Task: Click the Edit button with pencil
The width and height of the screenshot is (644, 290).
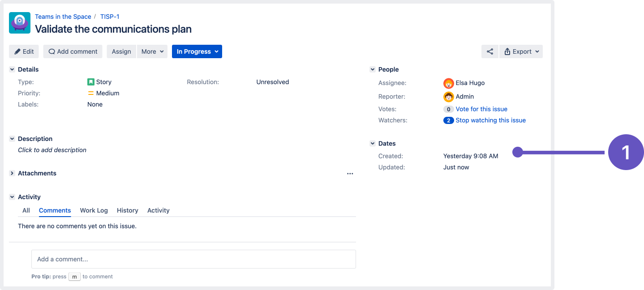Action: coord(24,51)
